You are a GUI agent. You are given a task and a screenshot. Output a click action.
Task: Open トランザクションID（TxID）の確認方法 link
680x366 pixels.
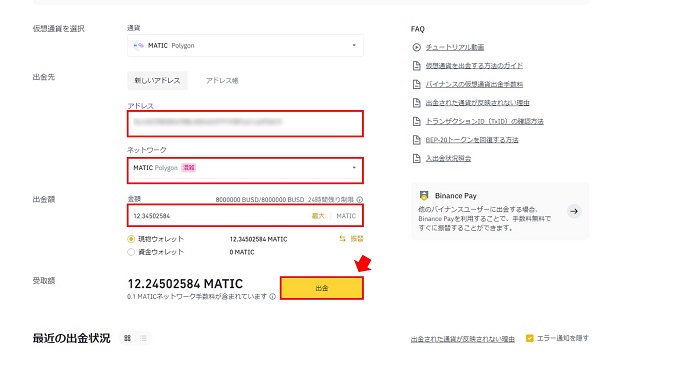pos(484,121)
